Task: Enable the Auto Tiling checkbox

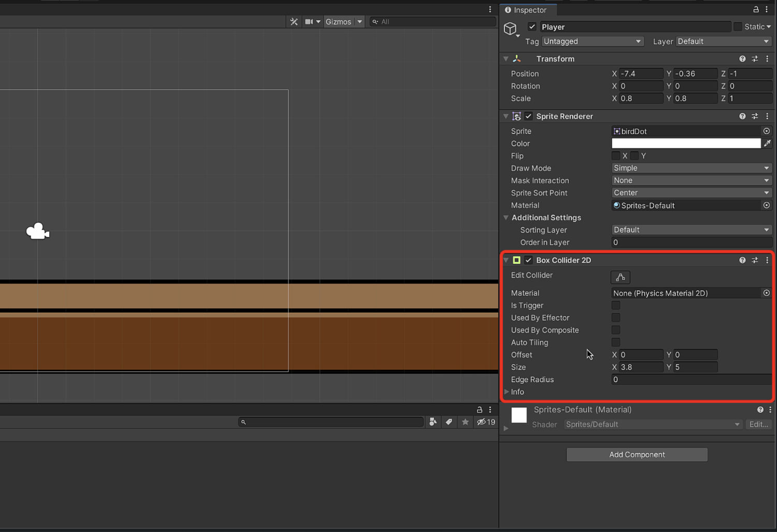Action: tap(616, 342)
